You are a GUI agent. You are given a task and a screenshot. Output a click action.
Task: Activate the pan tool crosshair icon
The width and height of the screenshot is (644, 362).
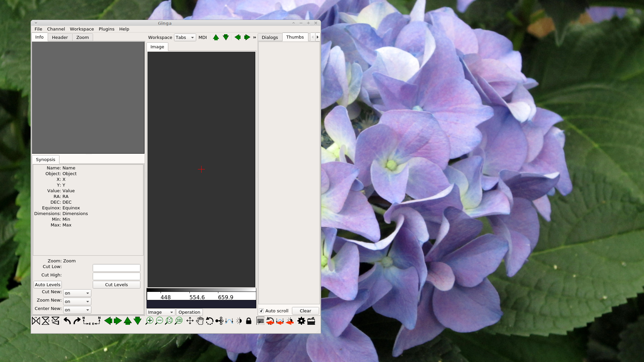tap(190, 321)
